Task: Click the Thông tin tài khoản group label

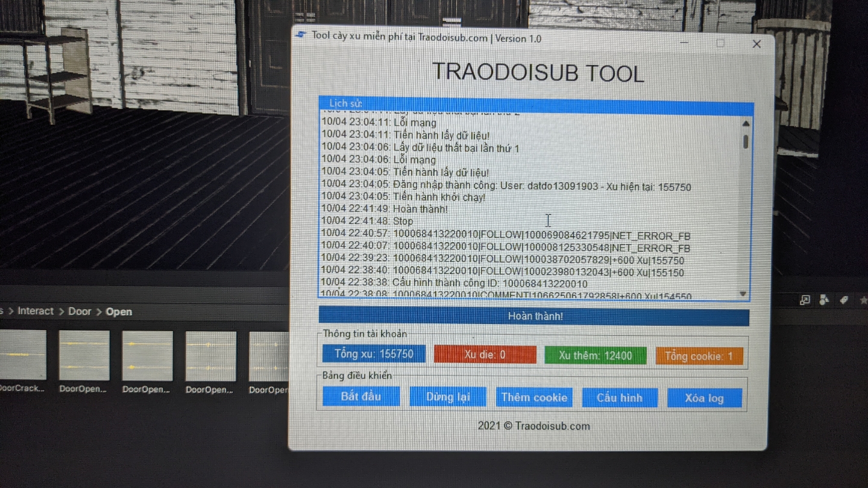Action: tap(365, 333)
